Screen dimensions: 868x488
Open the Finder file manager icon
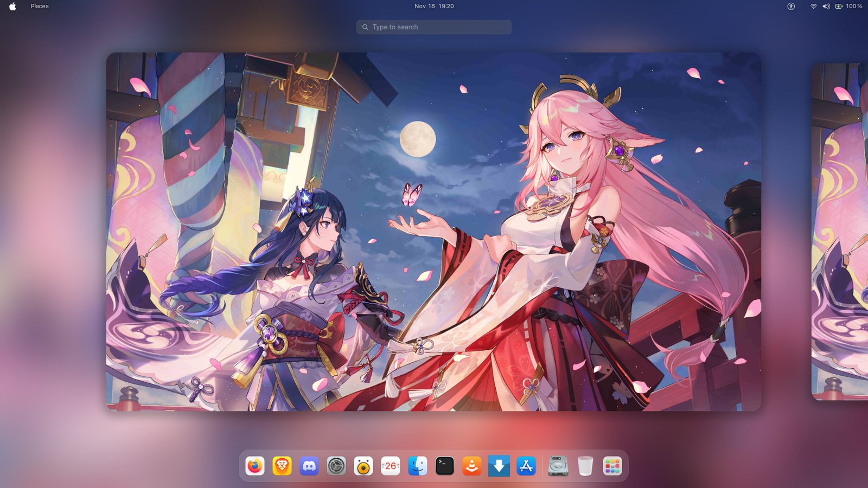[418, 466]
